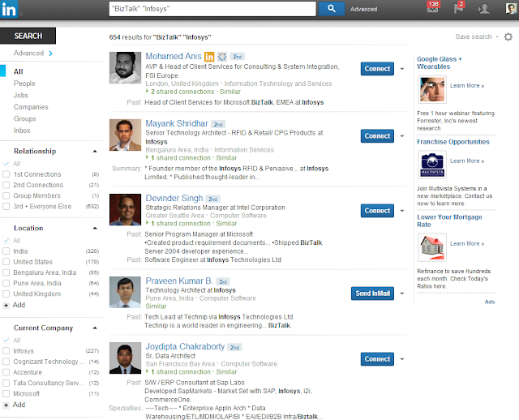Check the Pune Area, India checkbox
The height and width of the screenshot is (420, 519).
6,283
